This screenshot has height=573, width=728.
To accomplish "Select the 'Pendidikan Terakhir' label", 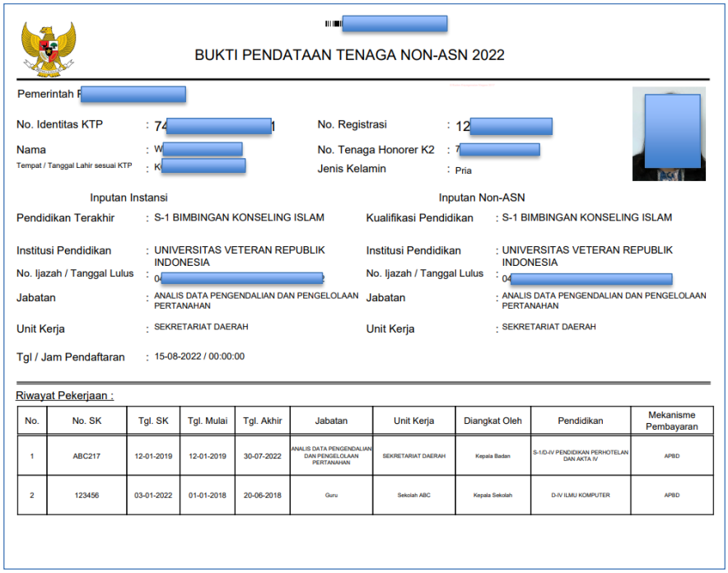I will [x=65, y=217].
